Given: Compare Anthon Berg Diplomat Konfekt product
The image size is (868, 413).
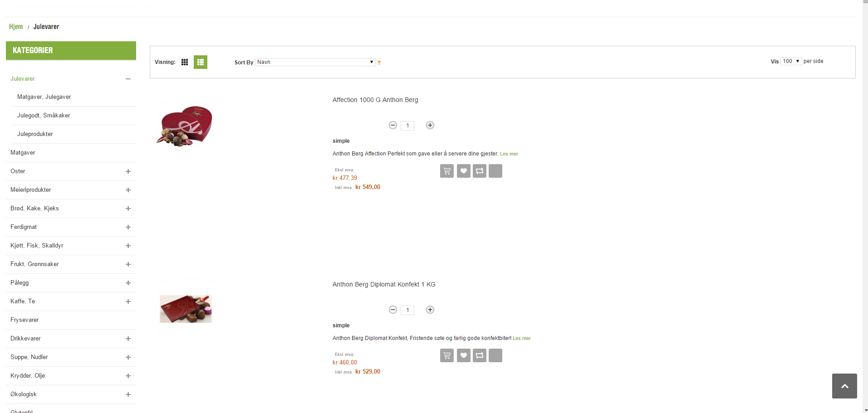Looking at the screenshot, I should [480, 355].
